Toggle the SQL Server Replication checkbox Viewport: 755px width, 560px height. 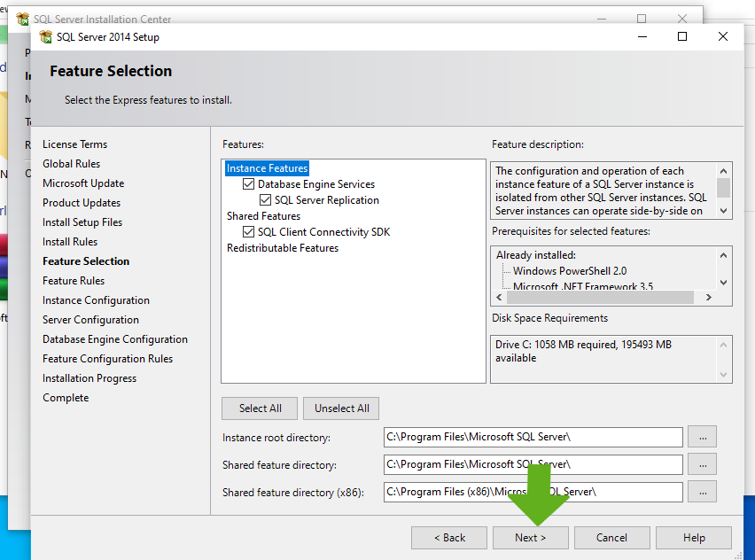tap(266, 200)
